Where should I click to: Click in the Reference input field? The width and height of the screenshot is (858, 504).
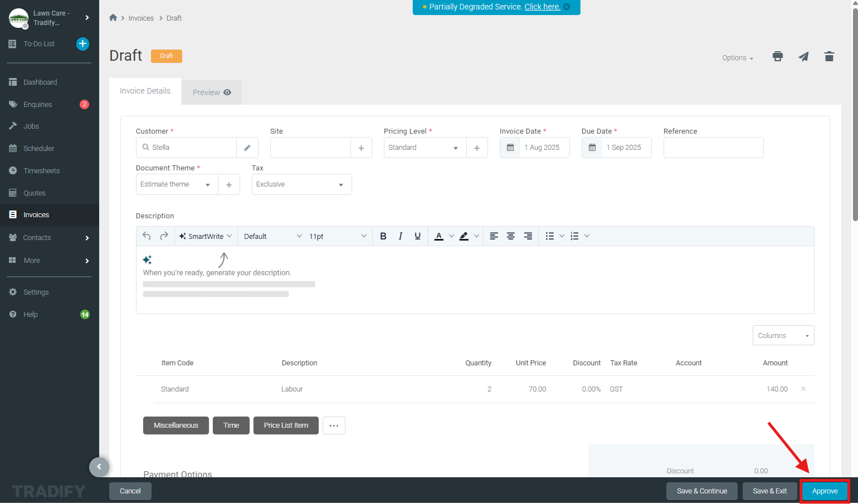(714, 148)
